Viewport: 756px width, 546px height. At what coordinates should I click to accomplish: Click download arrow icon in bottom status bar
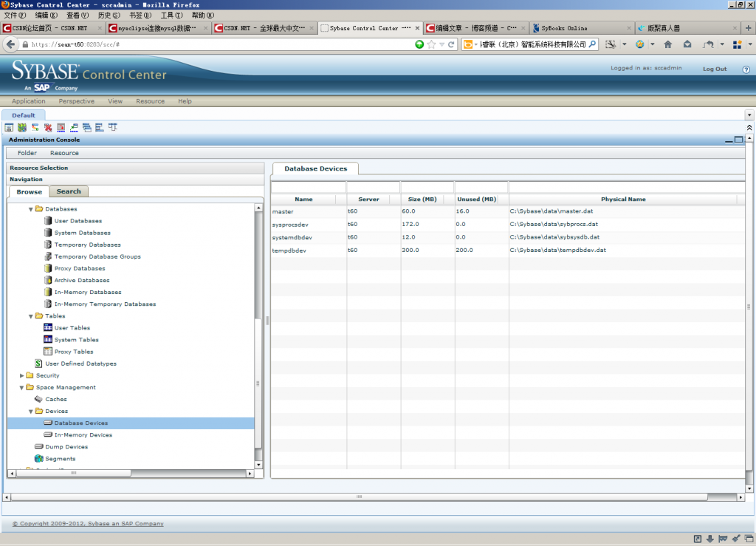709,539
